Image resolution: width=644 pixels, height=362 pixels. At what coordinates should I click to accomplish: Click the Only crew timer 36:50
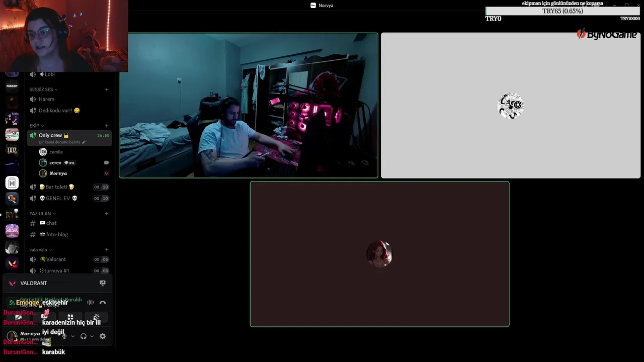pos(103,135)
